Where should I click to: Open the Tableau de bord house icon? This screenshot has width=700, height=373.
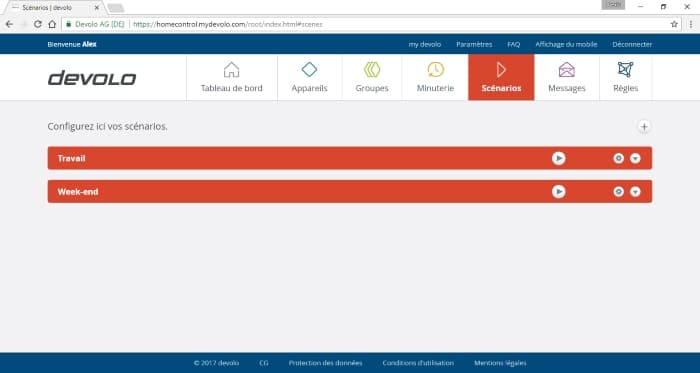[x=231, y=70]
